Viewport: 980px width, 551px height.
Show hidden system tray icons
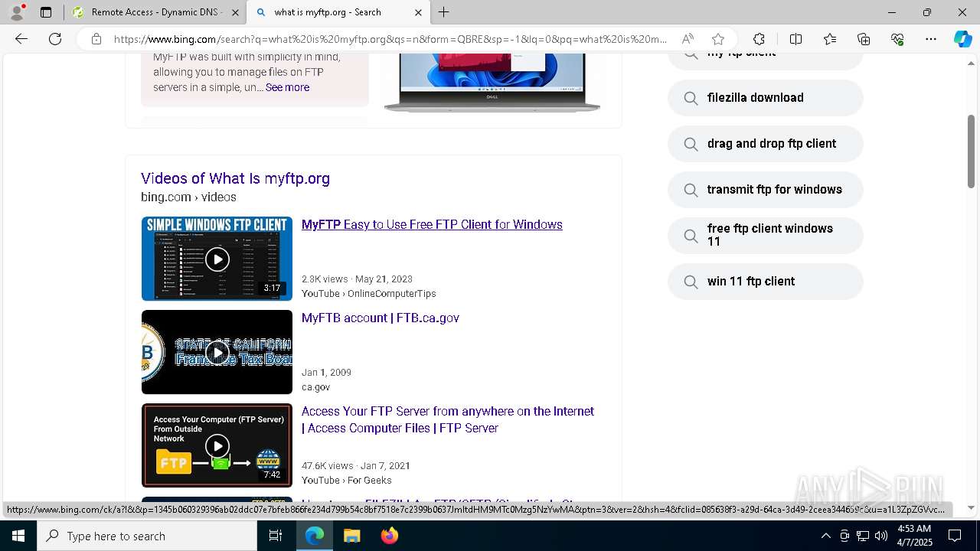tap(825, 536)
